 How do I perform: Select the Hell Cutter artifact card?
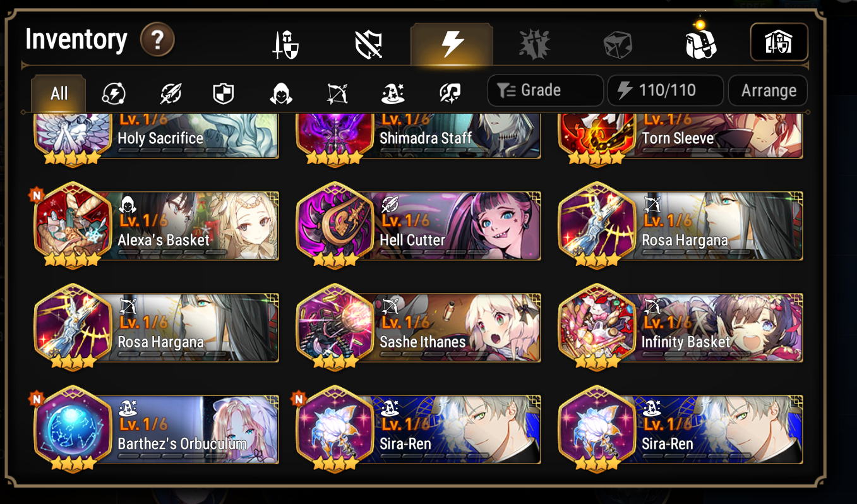click(418, 225)
